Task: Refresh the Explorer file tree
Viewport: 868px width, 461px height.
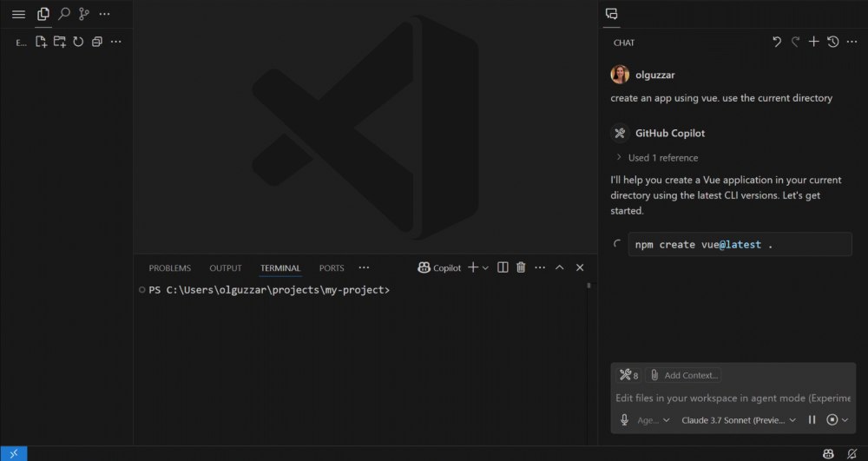Action: (78, 42)
